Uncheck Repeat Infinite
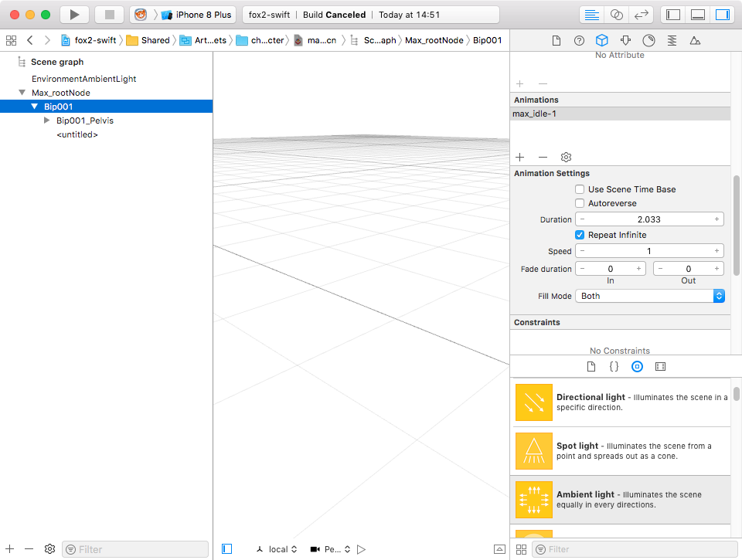This screenshot has height=560, width=742. [x=580, y=235]
